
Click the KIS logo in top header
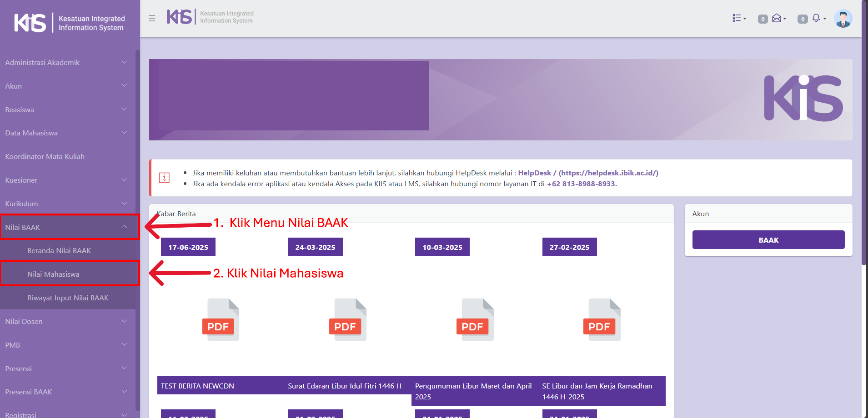pyautogui.click(x=179, y=17)
